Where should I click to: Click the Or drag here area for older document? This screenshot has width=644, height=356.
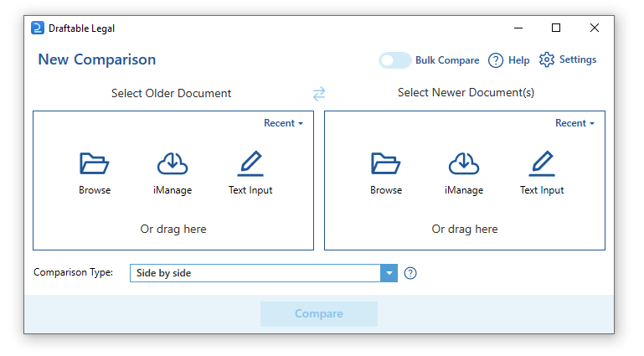point(173,230)
